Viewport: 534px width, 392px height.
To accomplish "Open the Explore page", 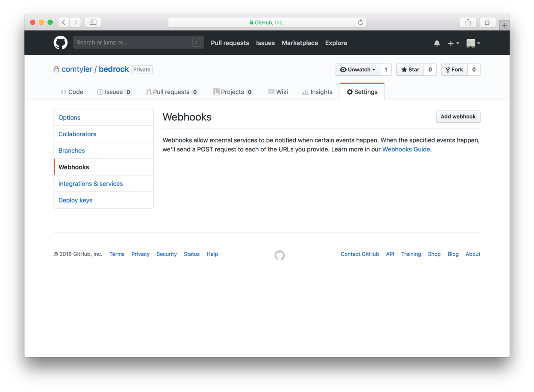I will pos(336,43).
